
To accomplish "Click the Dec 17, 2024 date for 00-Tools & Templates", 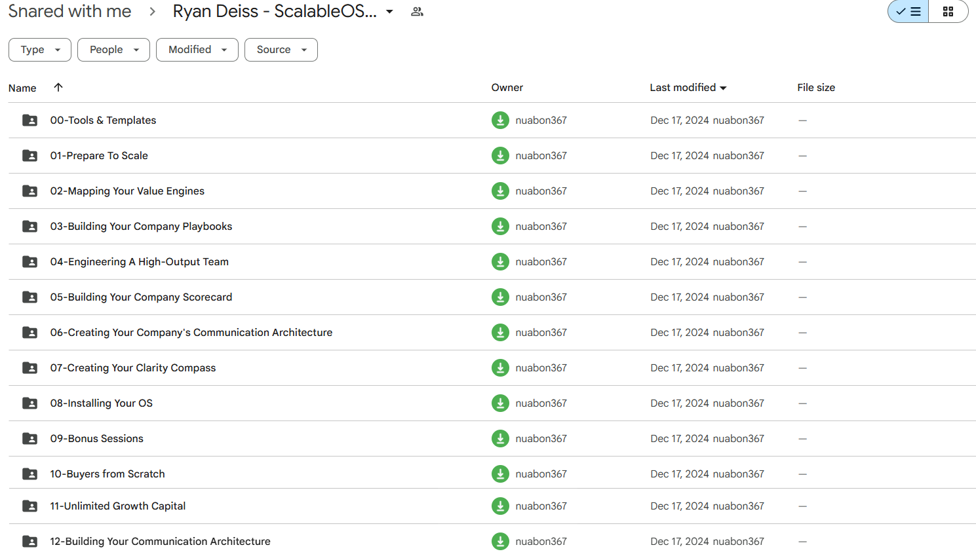I will pos(680,121).
